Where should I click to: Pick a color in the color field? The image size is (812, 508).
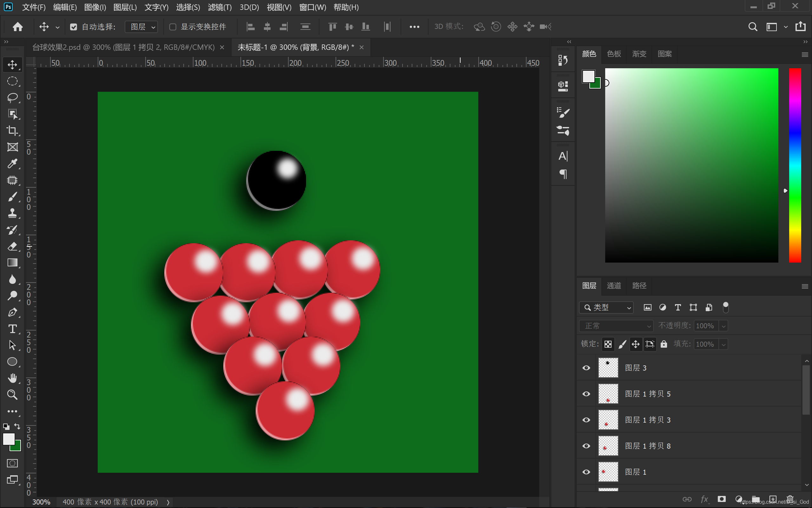click(691, 165)
